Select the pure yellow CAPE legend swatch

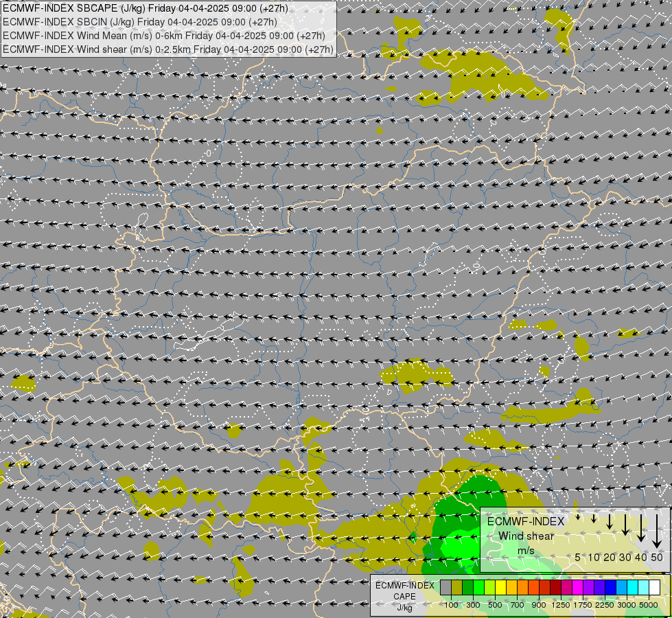coord(500,588)
